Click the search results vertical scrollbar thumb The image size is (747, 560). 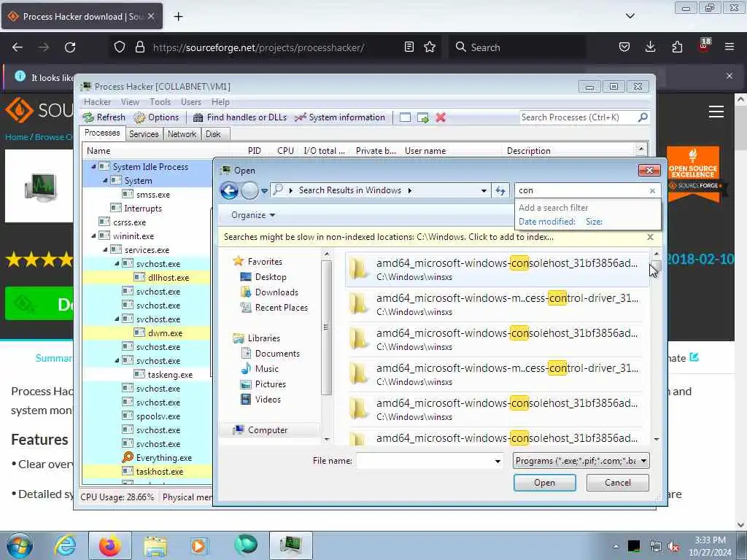click(657, 267)
